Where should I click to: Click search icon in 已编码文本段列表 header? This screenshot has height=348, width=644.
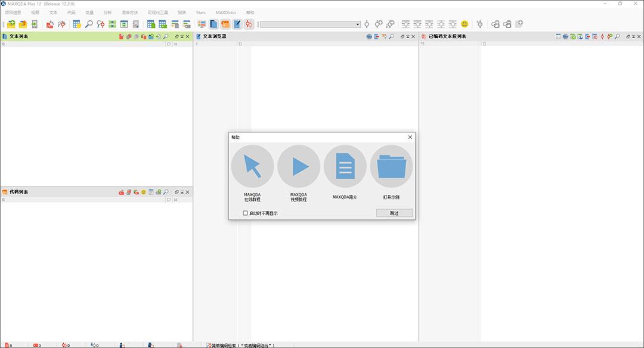617,36
